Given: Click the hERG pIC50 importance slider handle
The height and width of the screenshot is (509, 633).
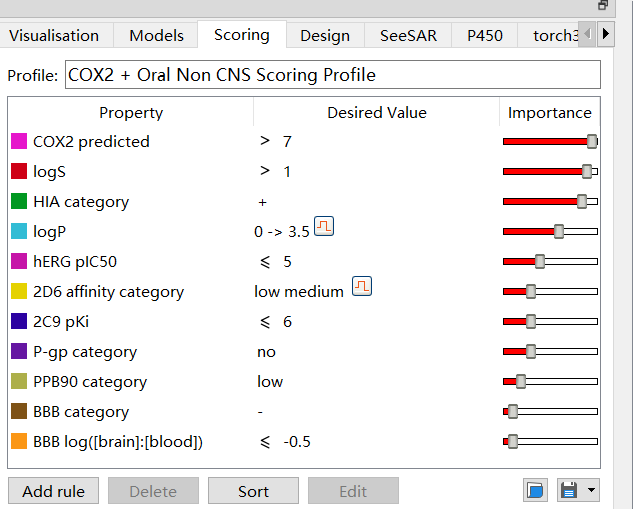Looking at the screenshot, I should (x=540, y=261).
